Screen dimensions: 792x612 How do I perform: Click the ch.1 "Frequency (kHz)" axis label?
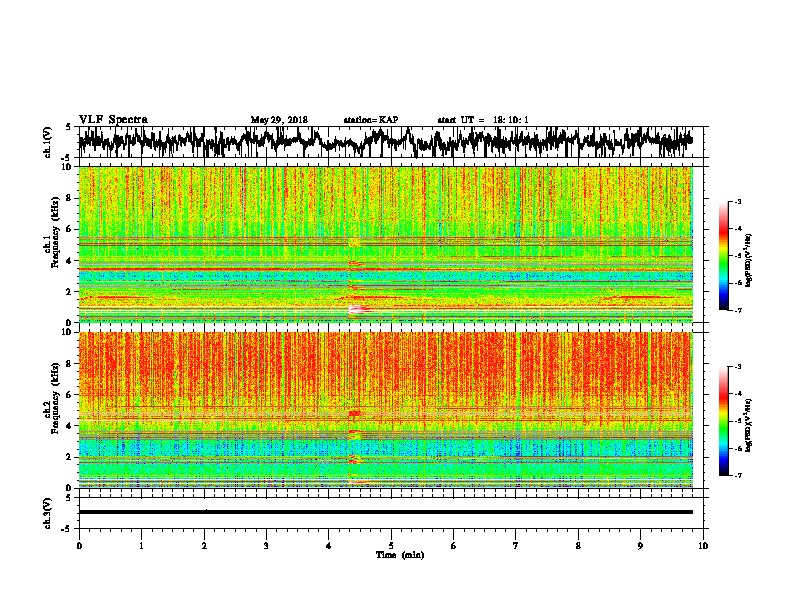coord(55,233)
